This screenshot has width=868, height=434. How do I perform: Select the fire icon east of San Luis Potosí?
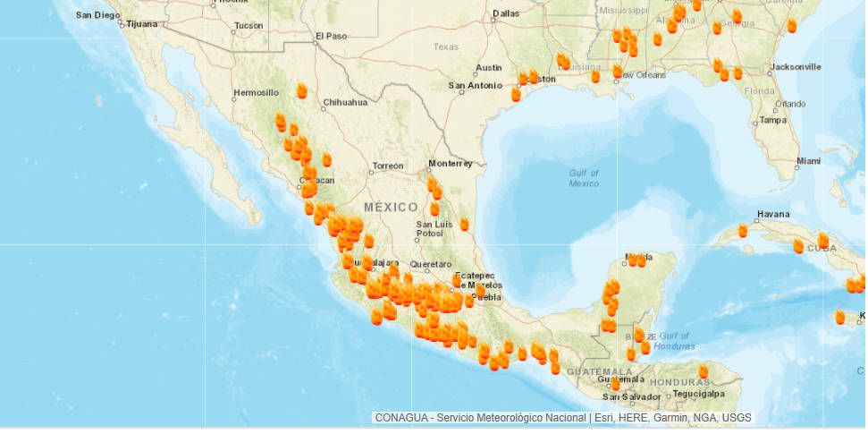464,224
